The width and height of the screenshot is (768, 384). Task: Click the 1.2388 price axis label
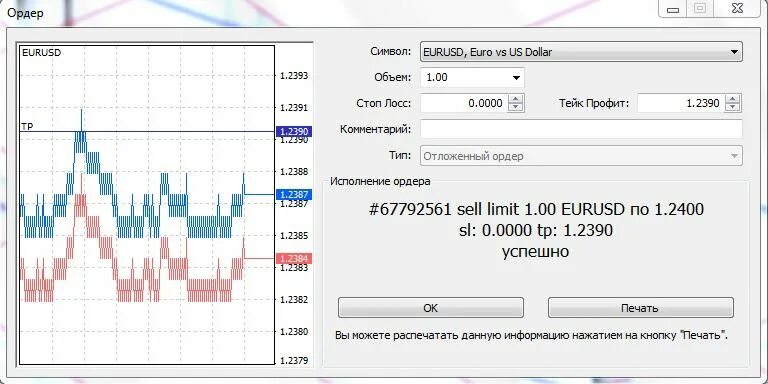point(294,171)
